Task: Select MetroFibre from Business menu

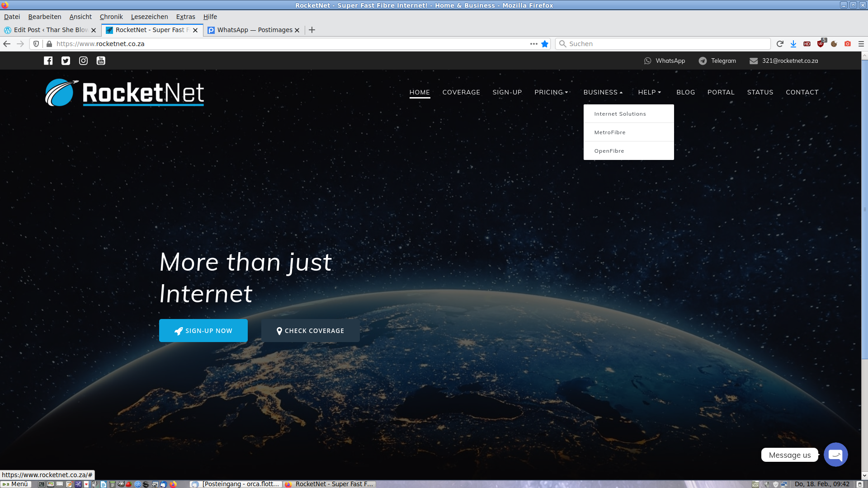Action: pyautogui.click(x=628, y=132)
